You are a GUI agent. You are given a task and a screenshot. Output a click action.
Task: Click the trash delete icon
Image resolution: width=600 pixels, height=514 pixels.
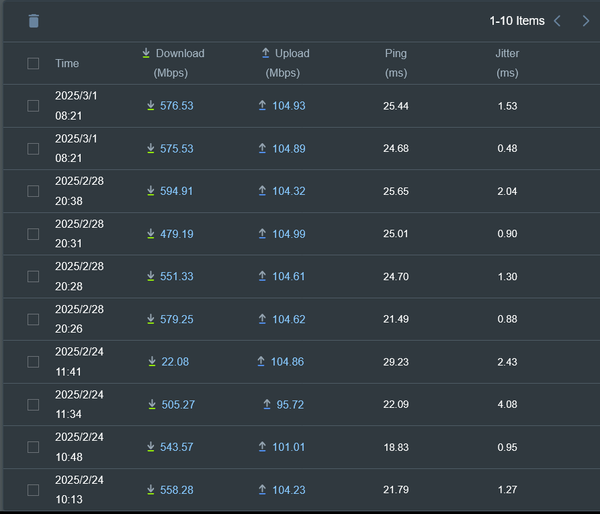pos(34,21)
